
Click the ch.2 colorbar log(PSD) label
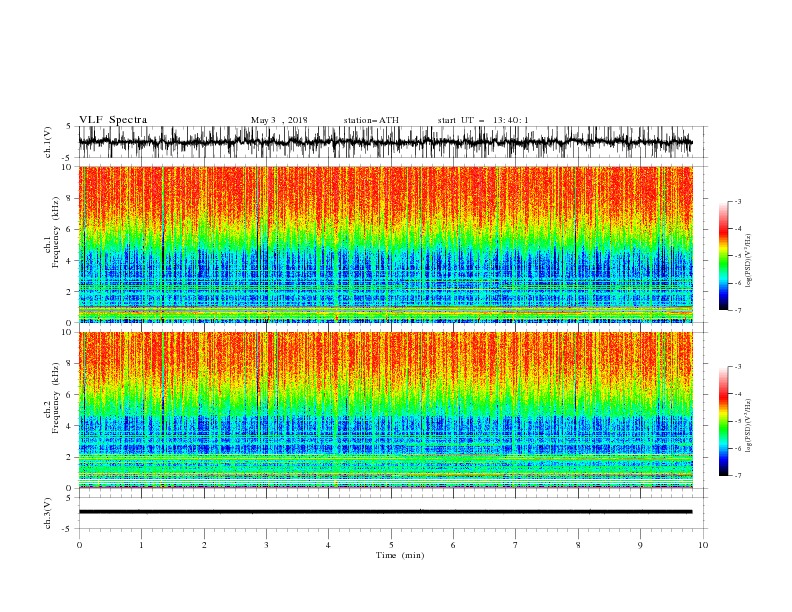(x=748, y=425)
